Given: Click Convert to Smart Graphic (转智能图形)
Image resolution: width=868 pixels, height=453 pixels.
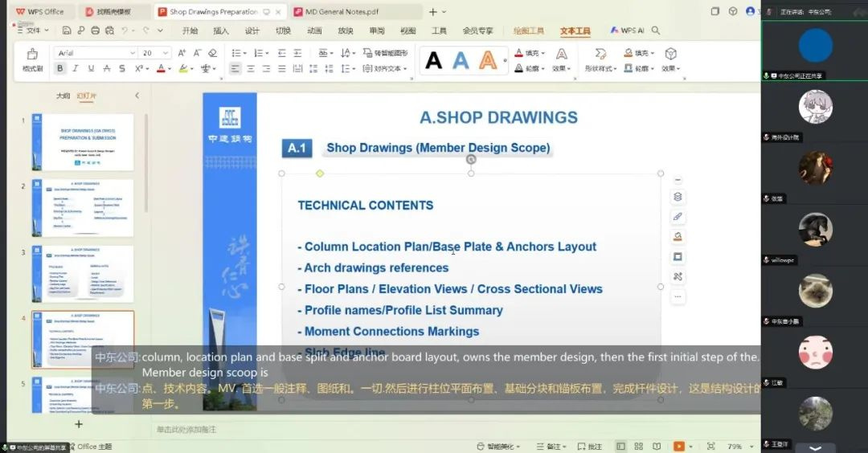Looking at the screenshot, I should (x=385, y=53).
